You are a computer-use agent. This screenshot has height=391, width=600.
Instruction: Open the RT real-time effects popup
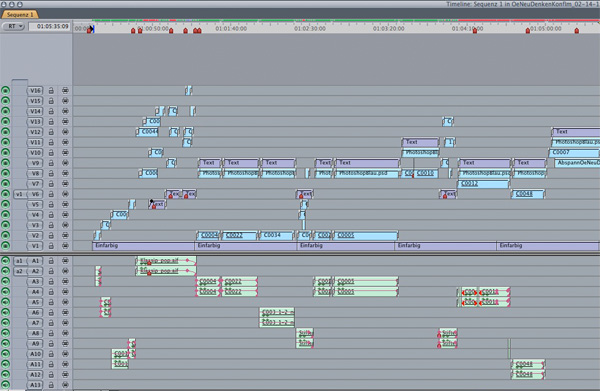click(14, 26)
